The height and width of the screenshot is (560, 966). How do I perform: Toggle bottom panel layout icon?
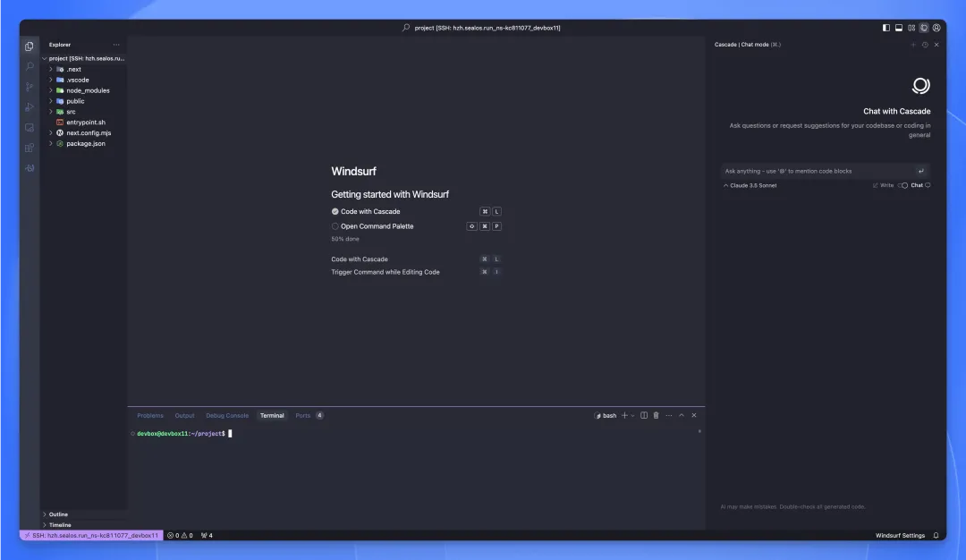[x=899, y=28]
